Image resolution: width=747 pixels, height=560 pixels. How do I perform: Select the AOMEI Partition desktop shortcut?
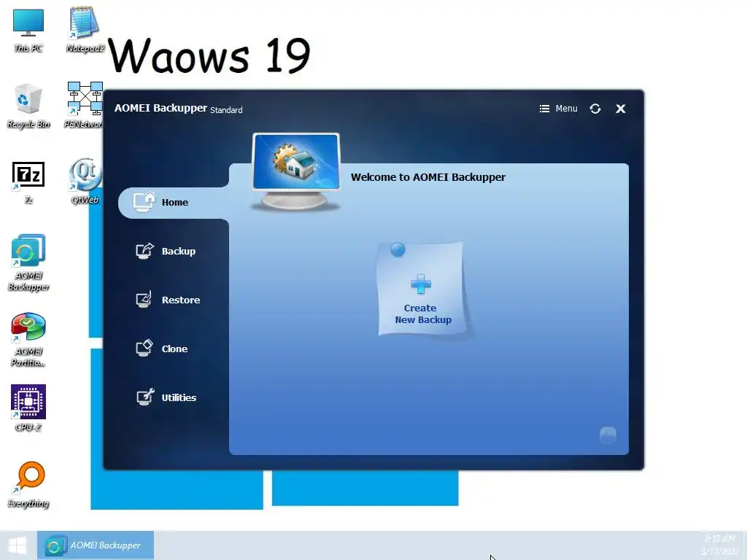pos(28,339)
